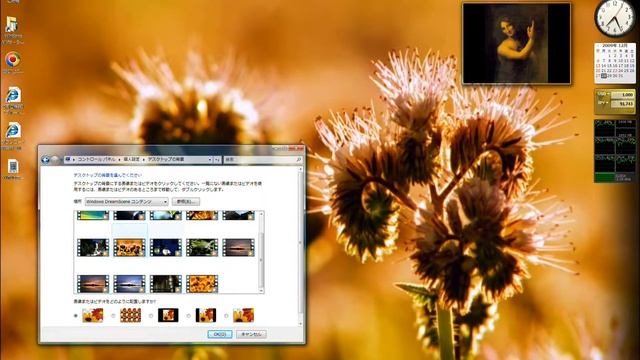Click the 参照 browse button

point(186,202)
